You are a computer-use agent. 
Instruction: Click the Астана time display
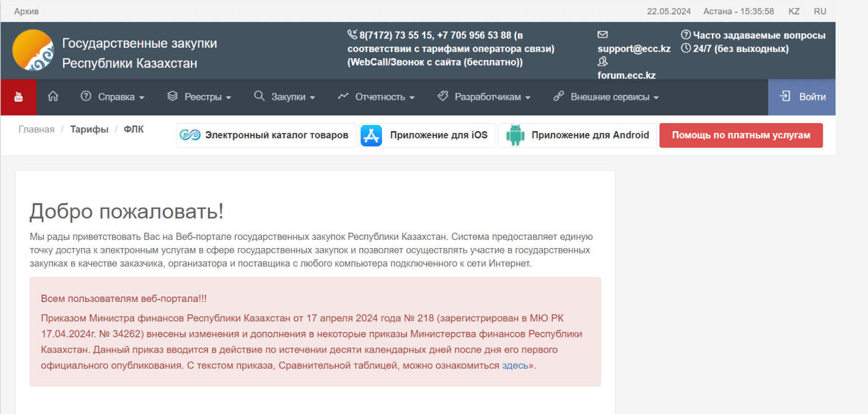(x=739, y=11)
